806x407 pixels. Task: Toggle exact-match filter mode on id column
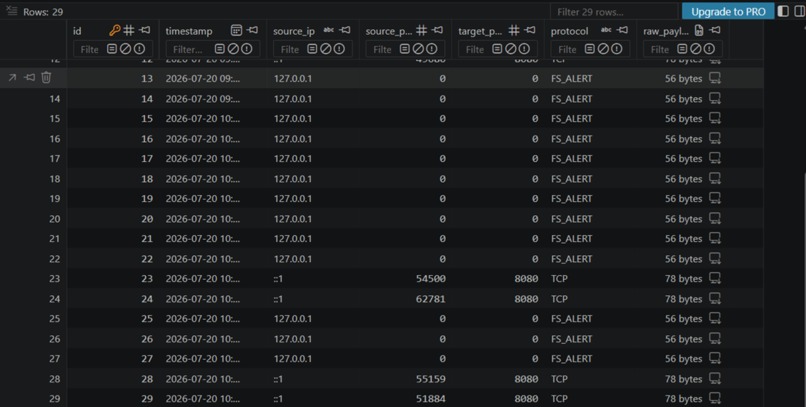(x=112, y=49)
